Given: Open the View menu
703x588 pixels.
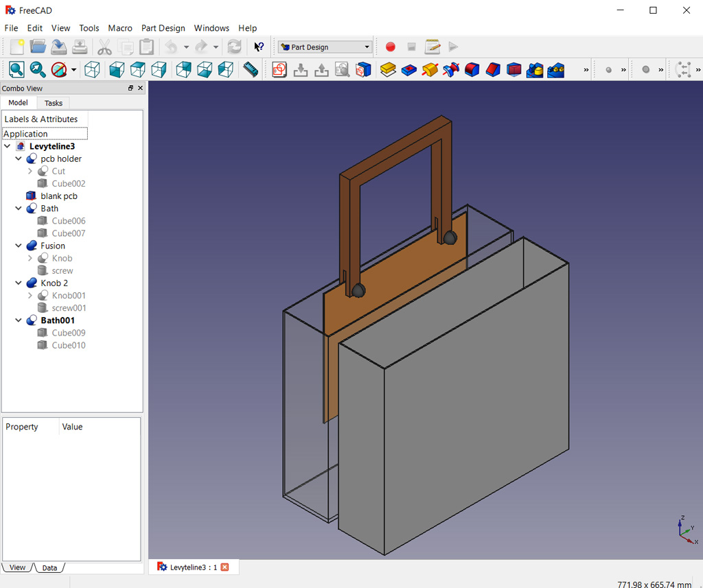Looking at the screenshot, I should coord(60,27).
